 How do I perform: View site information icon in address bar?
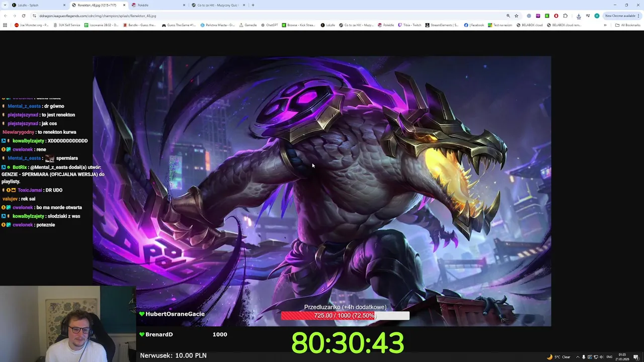click(x=34, y=16)
